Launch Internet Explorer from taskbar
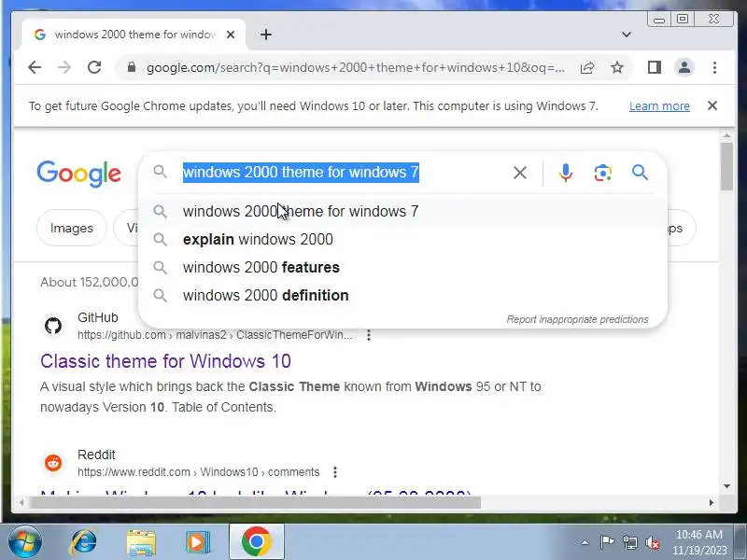 [x=83, y=542]
